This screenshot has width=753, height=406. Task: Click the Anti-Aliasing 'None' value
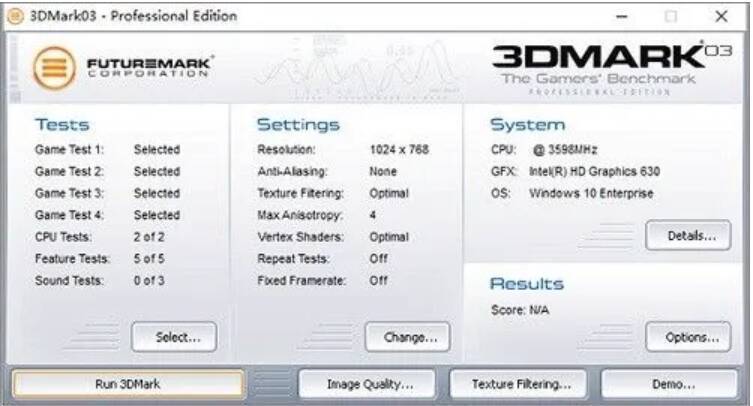point(383,171)
